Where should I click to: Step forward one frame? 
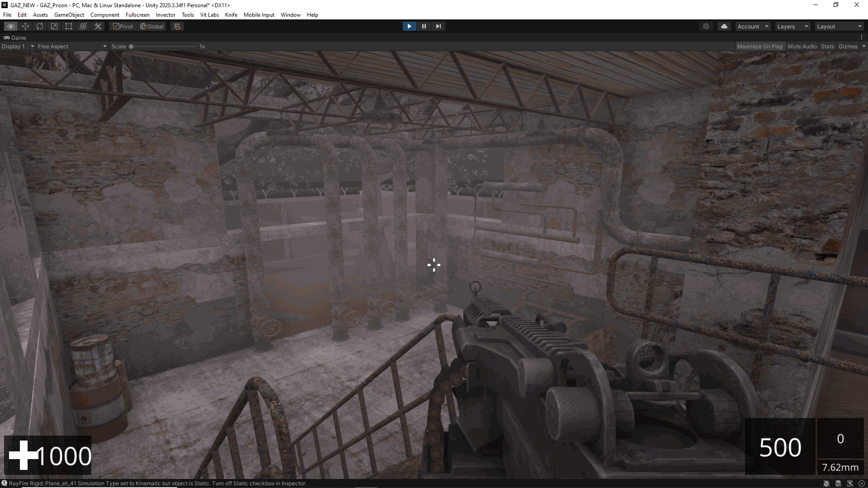[x=438, y=26]
